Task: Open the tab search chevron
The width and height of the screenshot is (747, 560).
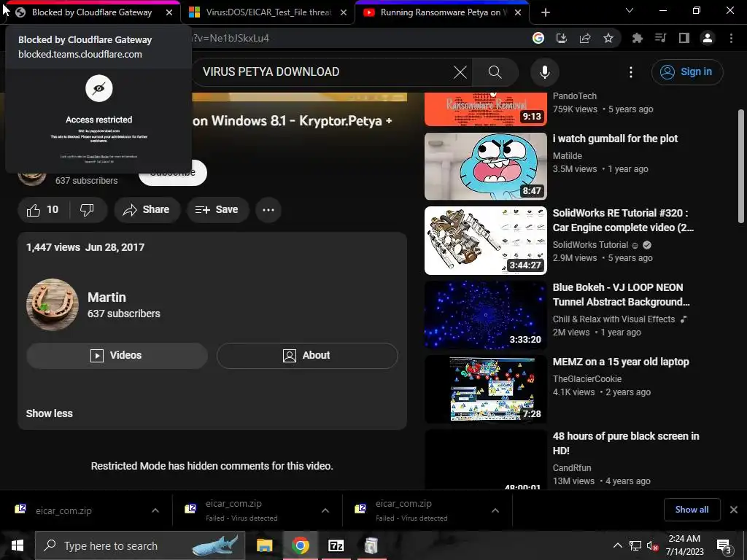Action: pyautogui.click(x=630, y=10)
